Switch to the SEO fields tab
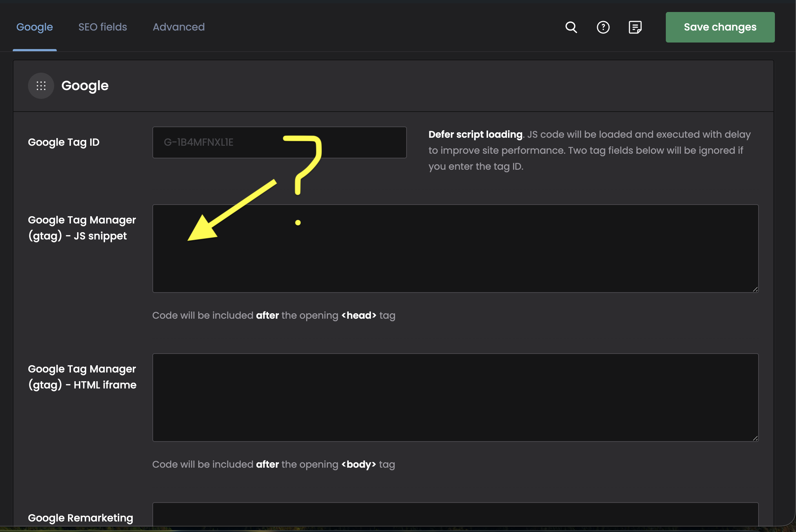This screenshot has height=532, width=796. [x=103, y=27]
